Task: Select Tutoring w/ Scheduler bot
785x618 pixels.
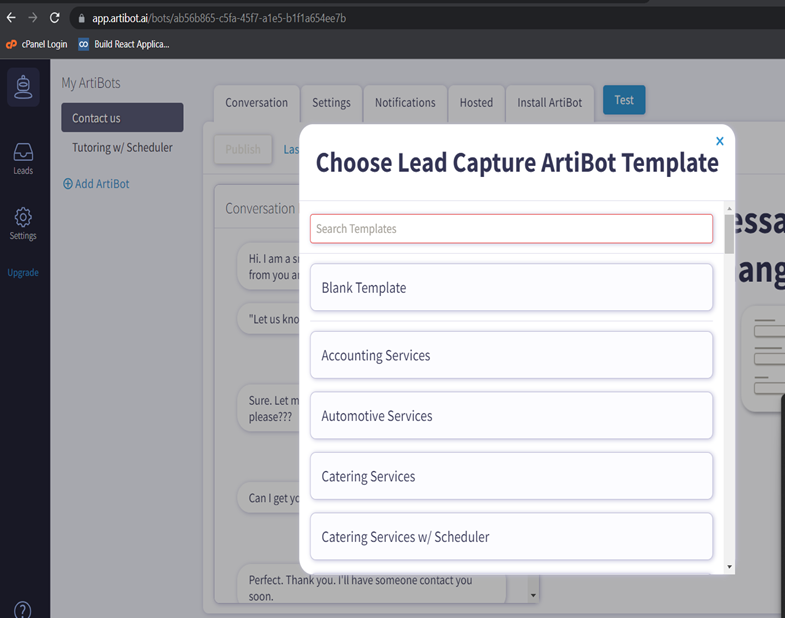Action: 122,148
